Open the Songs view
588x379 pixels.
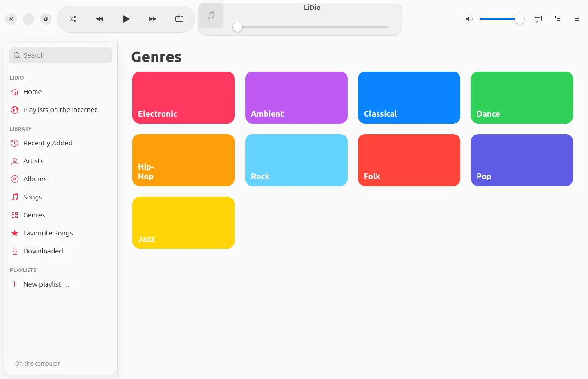(x=61, y=197)
